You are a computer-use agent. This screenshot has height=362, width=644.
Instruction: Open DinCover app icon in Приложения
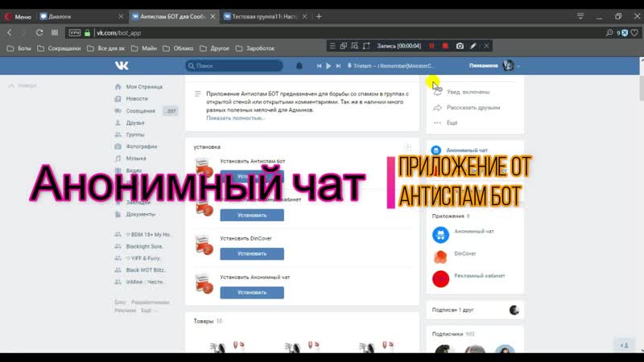[440, 257]
